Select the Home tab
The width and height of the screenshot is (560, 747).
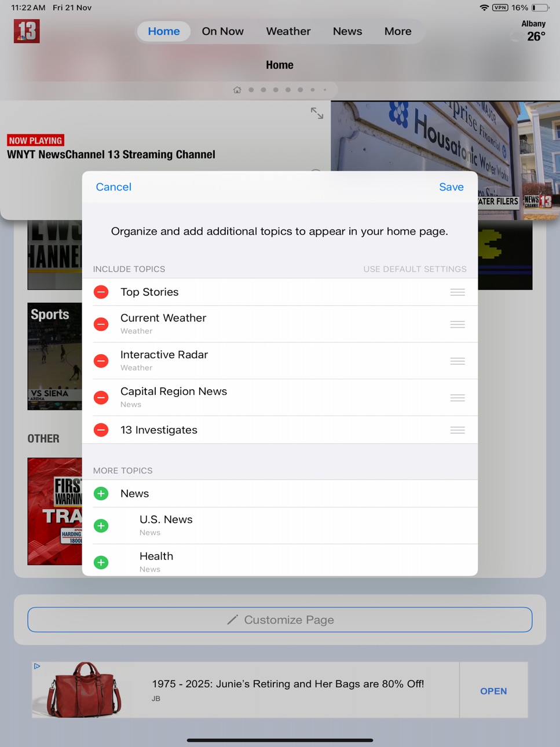pyautogui.click(x=164, y=31)
